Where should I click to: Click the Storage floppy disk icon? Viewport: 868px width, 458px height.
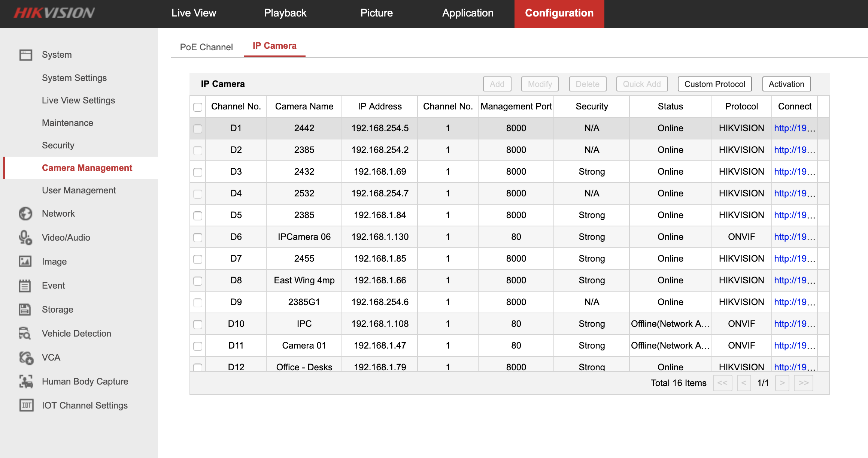click(25, 310)
